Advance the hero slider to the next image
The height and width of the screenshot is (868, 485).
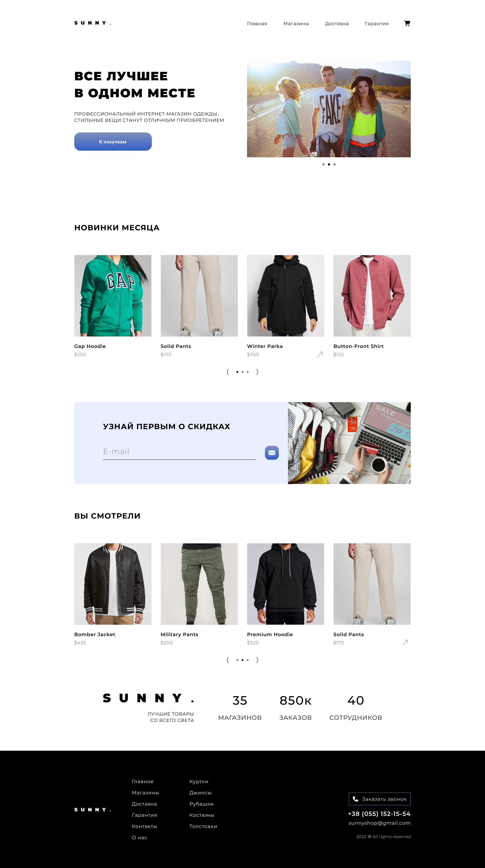[x=404, y=109]
